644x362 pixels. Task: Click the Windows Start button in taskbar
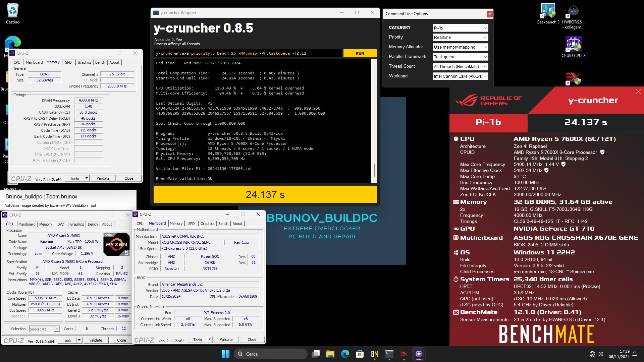[225, 354]
